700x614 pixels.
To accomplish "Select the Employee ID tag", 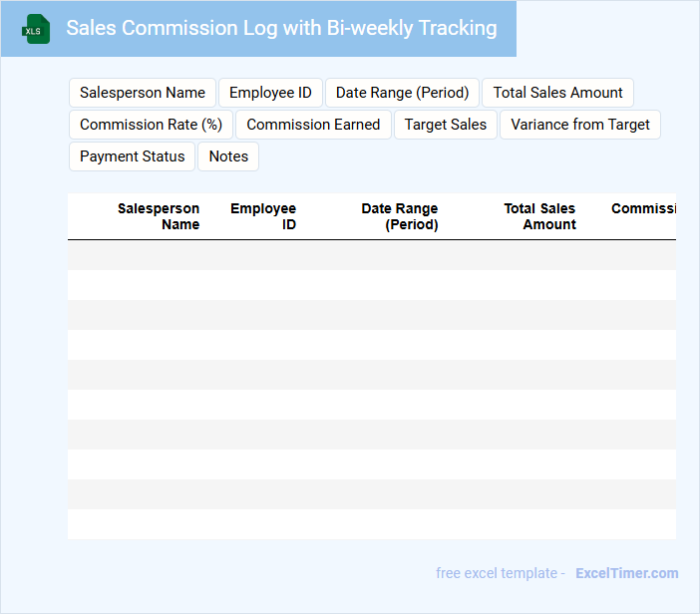I will pyautogui.click(x=270, y=93).
